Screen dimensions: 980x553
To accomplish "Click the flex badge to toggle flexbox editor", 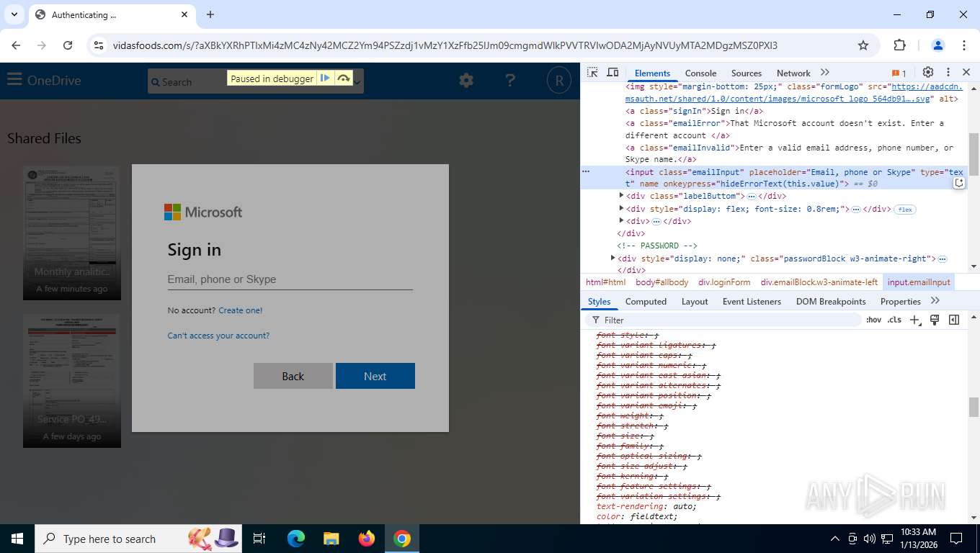I will (905, 210).
